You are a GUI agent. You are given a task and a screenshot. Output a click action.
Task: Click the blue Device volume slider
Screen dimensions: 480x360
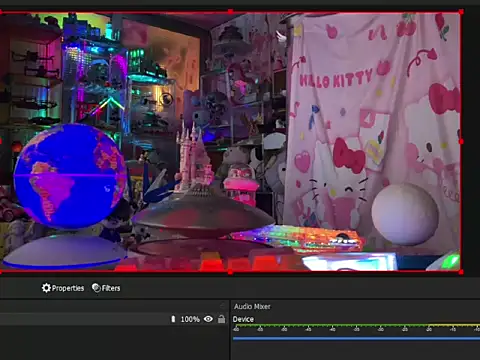pyautogui.click(x=356, y=339)
